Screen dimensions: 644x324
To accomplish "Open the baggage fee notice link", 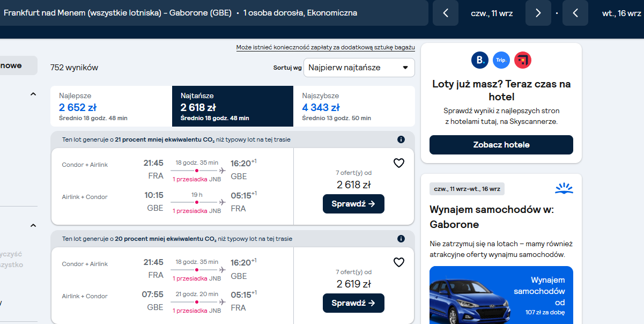I will [325, 48].
